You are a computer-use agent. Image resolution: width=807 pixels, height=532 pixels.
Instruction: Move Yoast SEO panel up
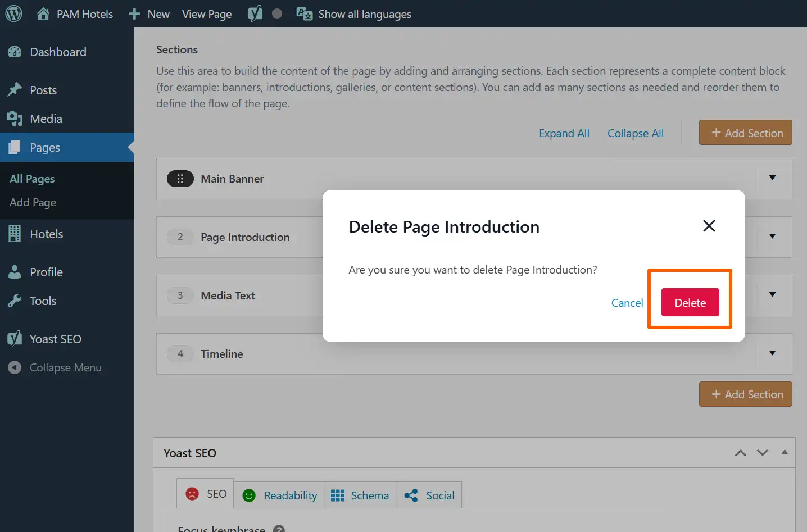[741, 453]
